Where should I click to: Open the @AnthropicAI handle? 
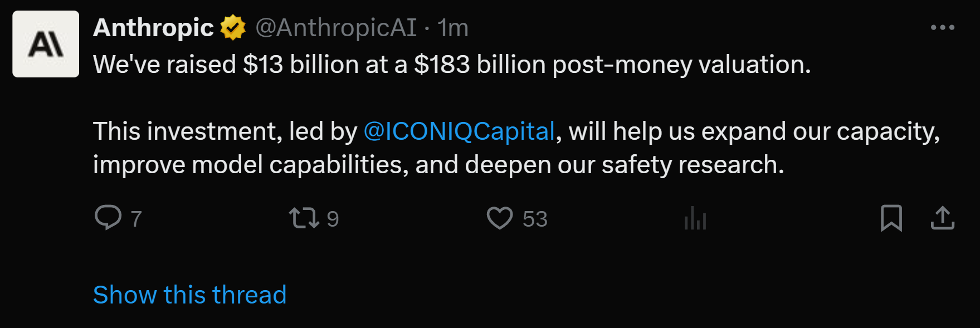click(336, 28)
